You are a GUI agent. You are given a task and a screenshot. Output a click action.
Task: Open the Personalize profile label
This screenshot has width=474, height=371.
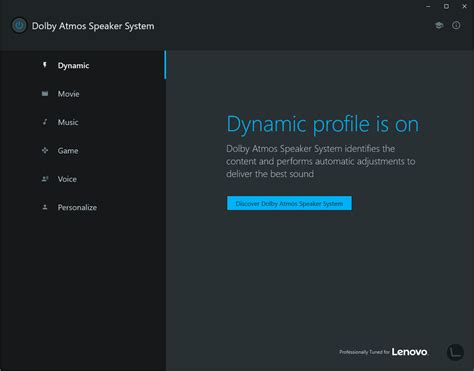click(x=77, y=207)
